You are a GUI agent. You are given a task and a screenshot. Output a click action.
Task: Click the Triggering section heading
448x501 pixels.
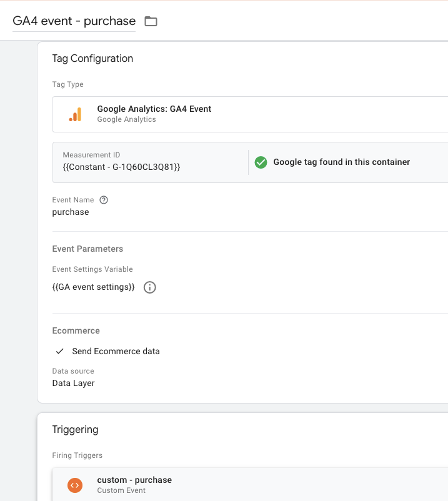click(x=75, y=429)
